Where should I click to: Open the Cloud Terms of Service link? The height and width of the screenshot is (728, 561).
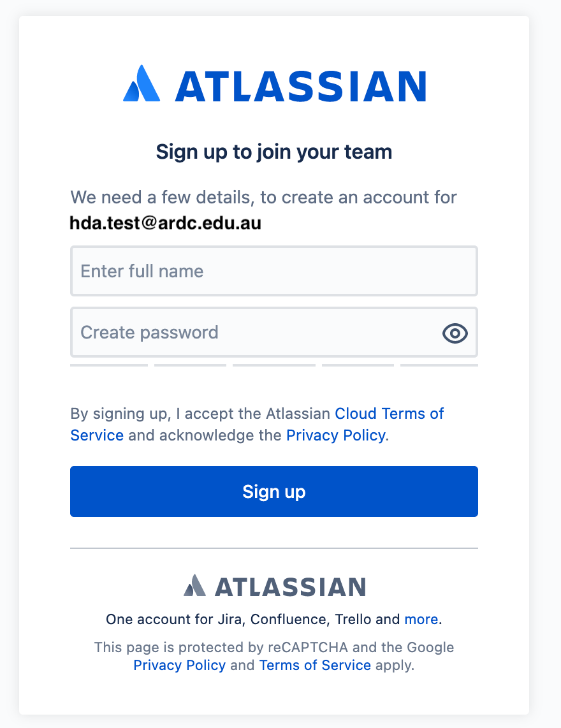tap(389, 413)
